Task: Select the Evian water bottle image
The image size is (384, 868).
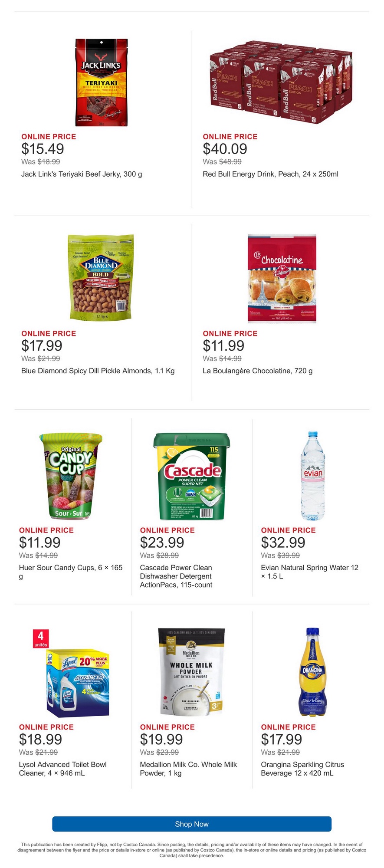Action: click(312, 476)
